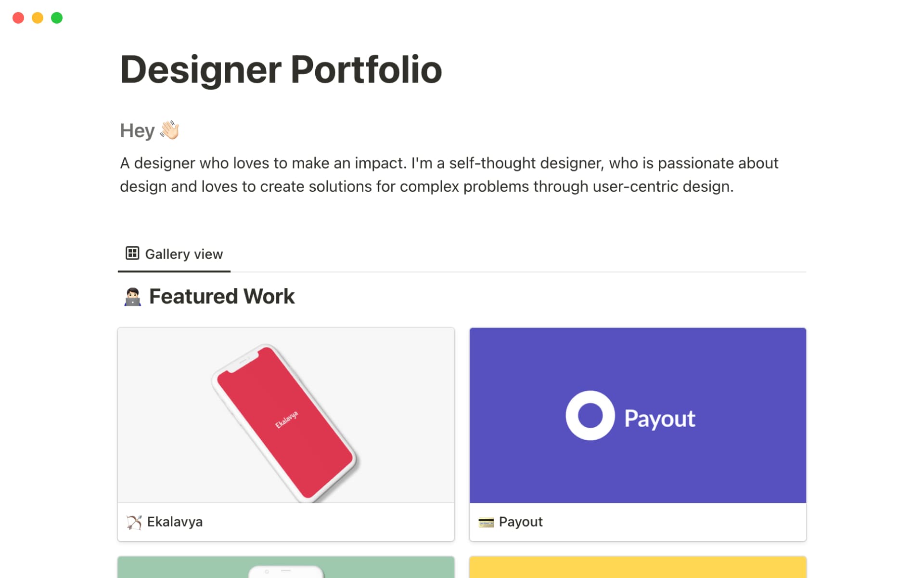Click the technologist emoji beside Featured Work
This screenshot has width=924, height=578.
coord(133,296)
